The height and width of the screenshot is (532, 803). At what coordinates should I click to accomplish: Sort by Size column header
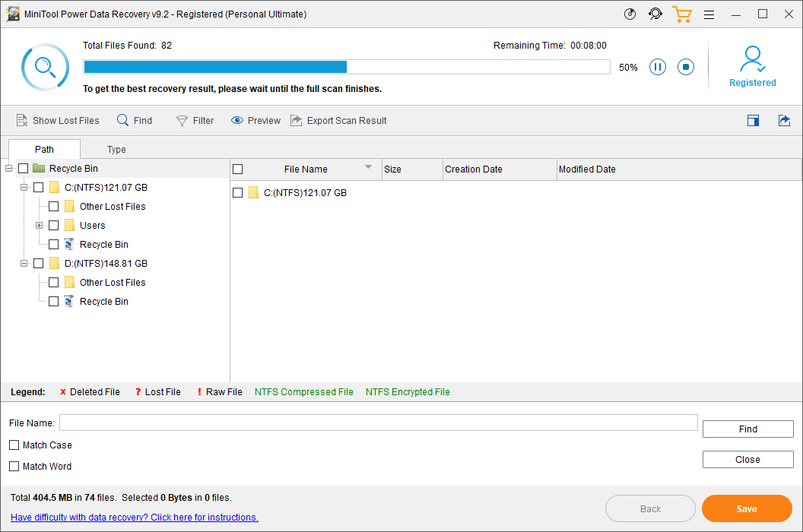pyautogui.click(x=413, y=169)
